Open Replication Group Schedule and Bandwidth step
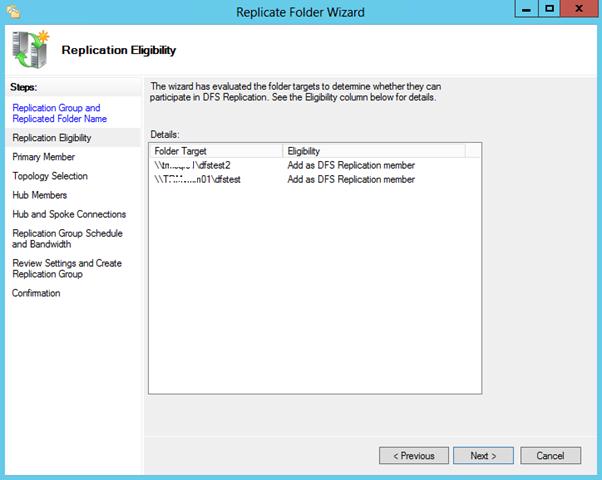This screenshot has width=602, height=480. click(x=67, y=238)
